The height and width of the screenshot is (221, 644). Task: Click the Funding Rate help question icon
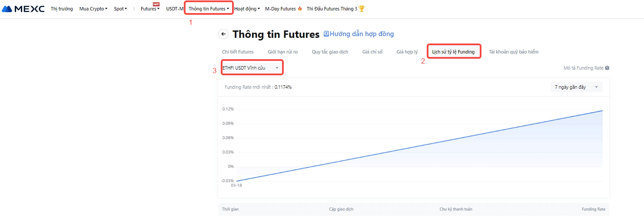[607, 68]
